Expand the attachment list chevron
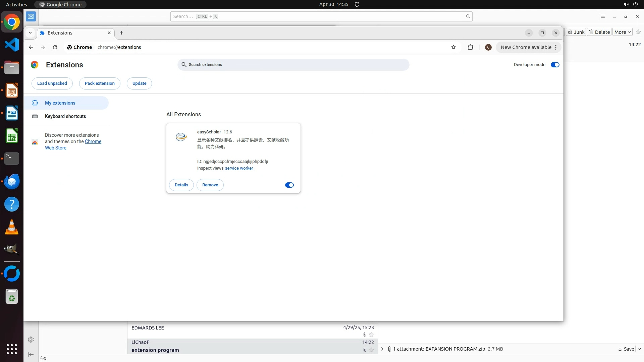This screenshot has width=644, height=362. pos(382,349)
